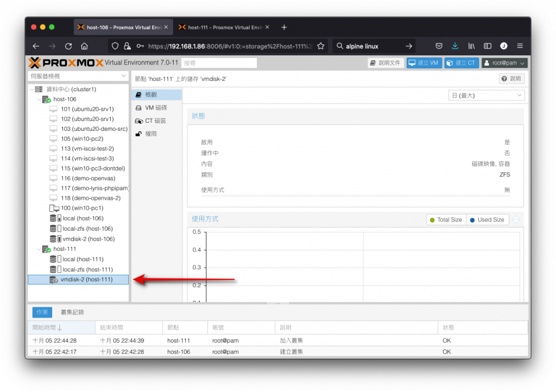
Task: Select storage vmdisk-2 (host-111)
Action: click(x=78, y=280)
